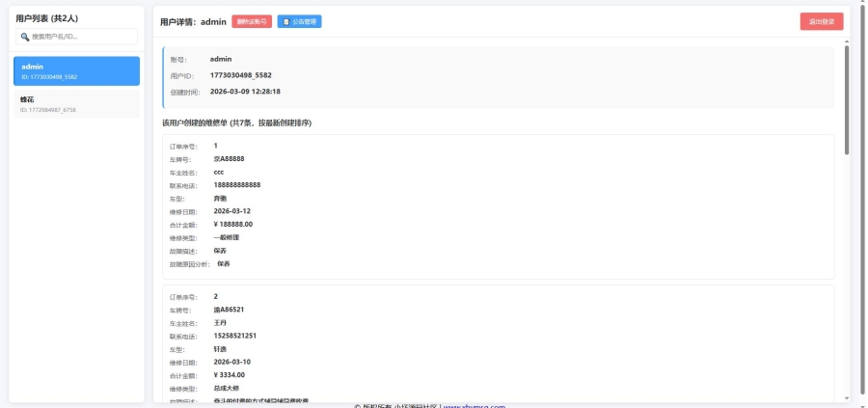Click the creation time 2026-03-09 12:28:18

245,91
